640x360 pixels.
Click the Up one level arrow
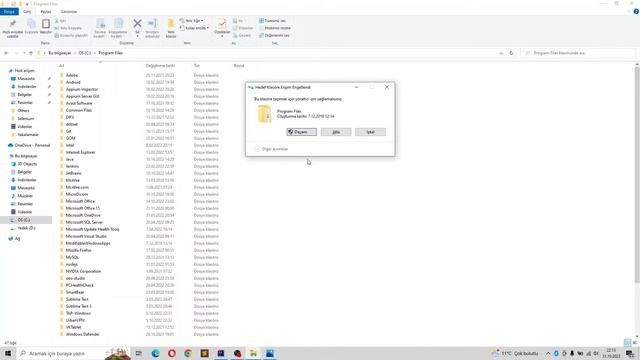[31, 53]
